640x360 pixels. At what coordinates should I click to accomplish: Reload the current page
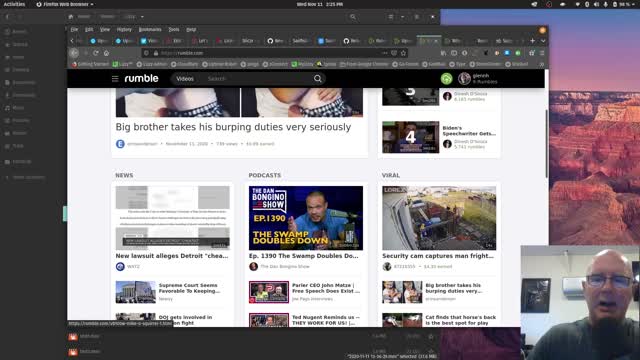pos(96,53)
